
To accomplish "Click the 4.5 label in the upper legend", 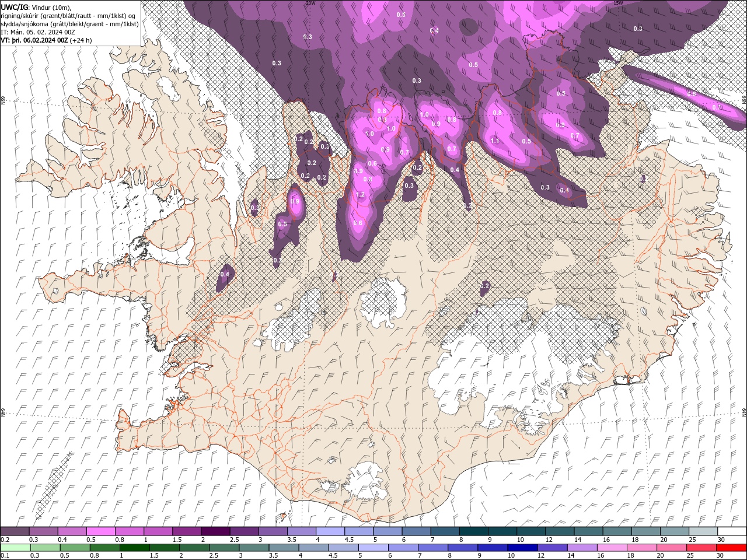I will pos(349,540).
